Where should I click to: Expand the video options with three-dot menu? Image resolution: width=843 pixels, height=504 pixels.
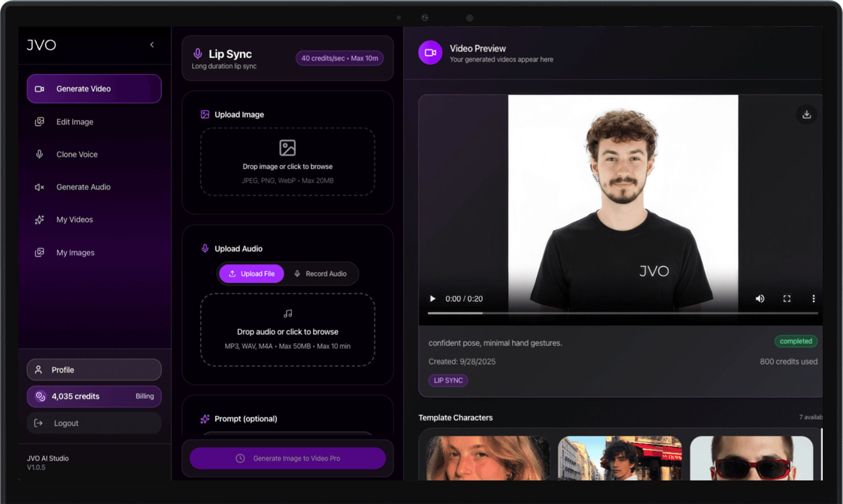coord(813,299)
